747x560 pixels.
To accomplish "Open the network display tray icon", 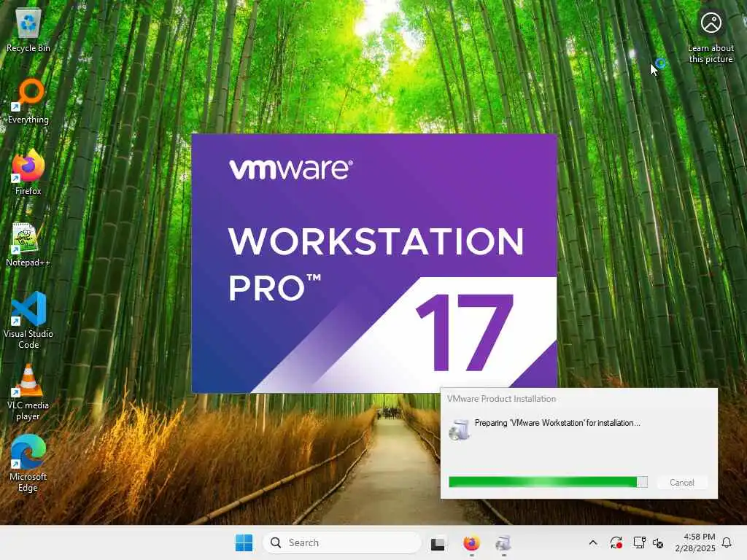I will point(639,542).
